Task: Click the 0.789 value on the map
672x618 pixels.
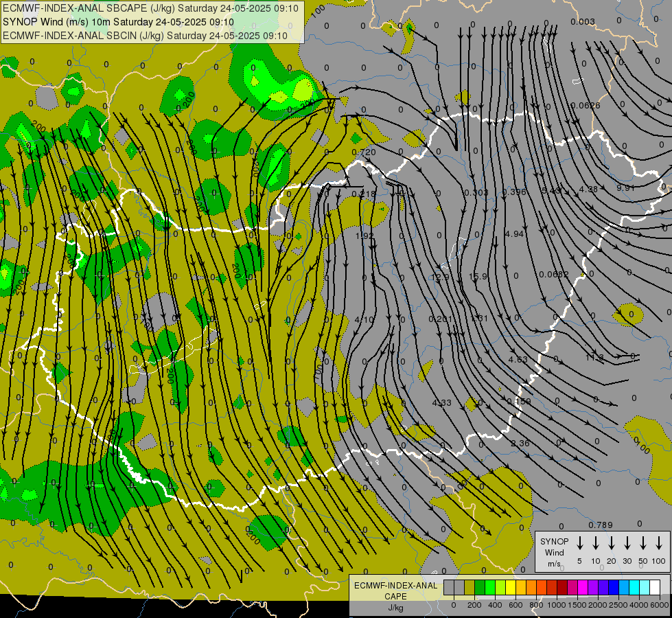Action: (x=601, y=525)
